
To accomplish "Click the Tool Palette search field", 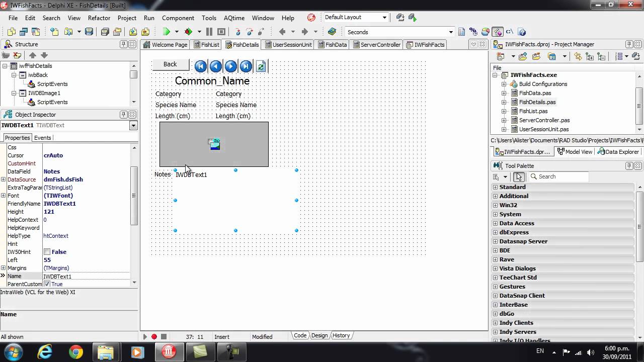I will tap(558, 176).
